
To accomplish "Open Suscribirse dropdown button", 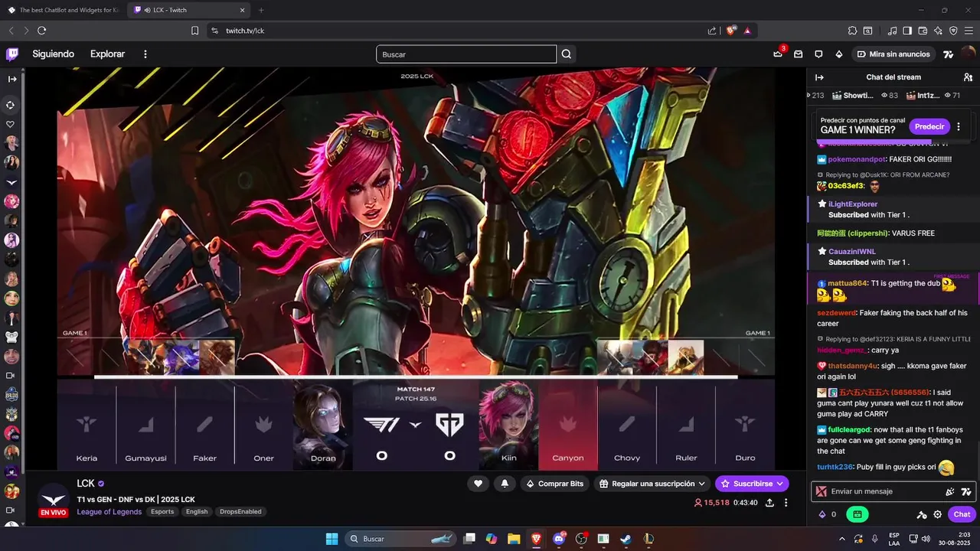I will [x=752, y=484].
